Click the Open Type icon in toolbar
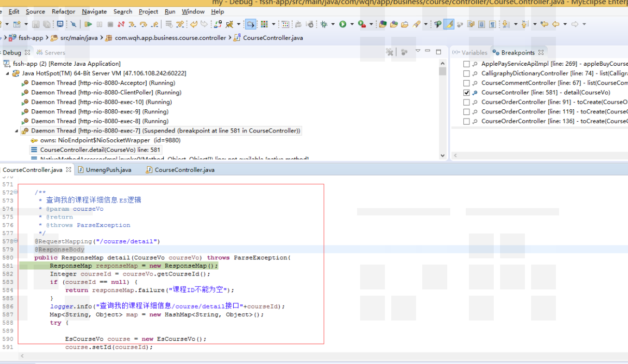Viewport: 628px width, 364px height. click(x=394, y=24)
